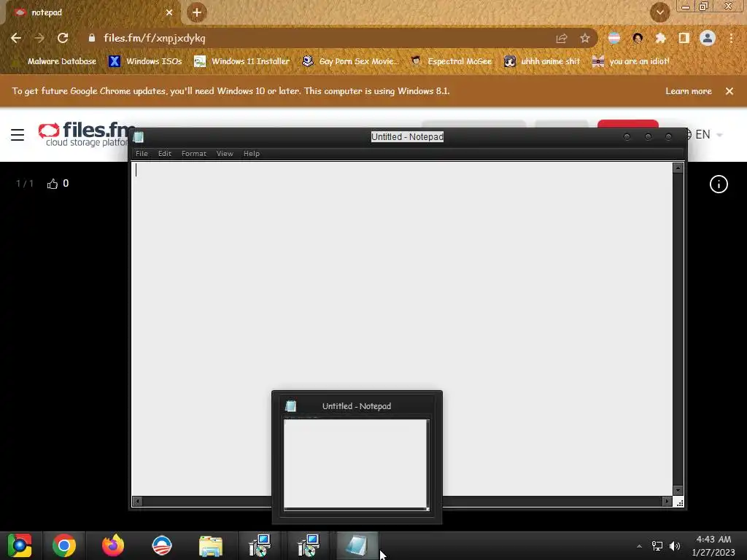
Task: Reload the files.fm page
Action: 63,38
